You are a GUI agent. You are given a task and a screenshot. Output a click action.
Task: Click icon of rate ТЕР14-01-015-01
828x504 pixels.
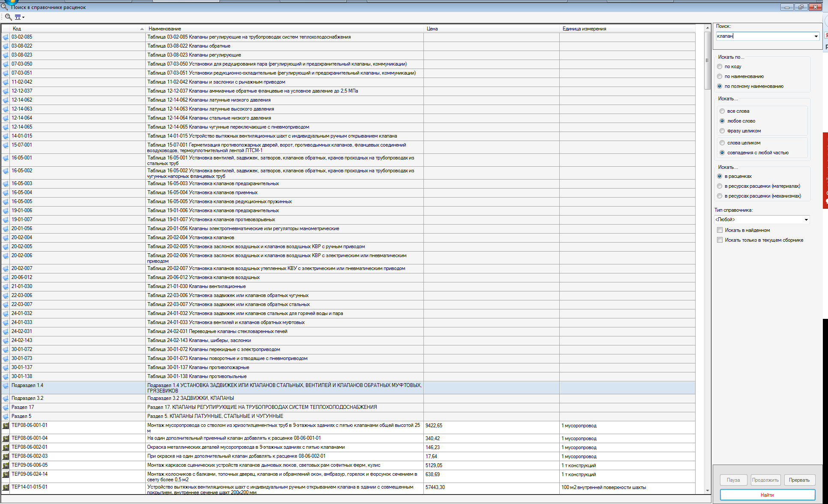(x=6, y=488)
